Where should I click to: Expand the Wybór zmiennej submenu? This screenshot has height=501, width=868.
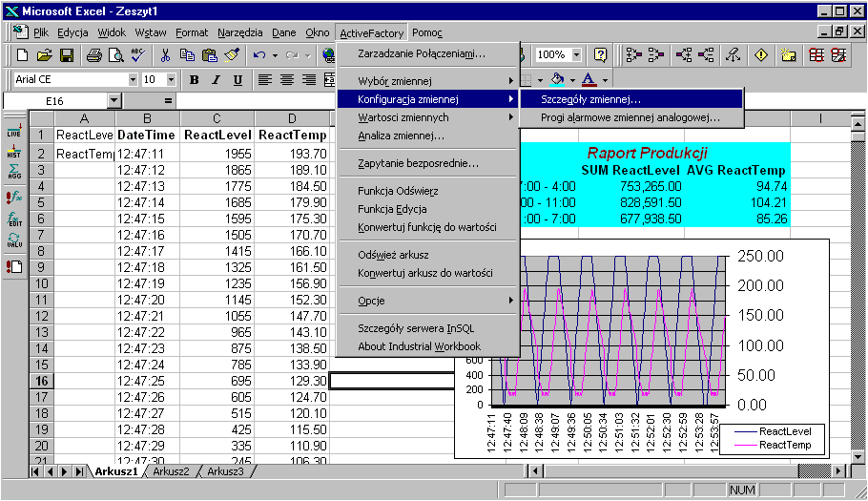click(x=428, y=81)
